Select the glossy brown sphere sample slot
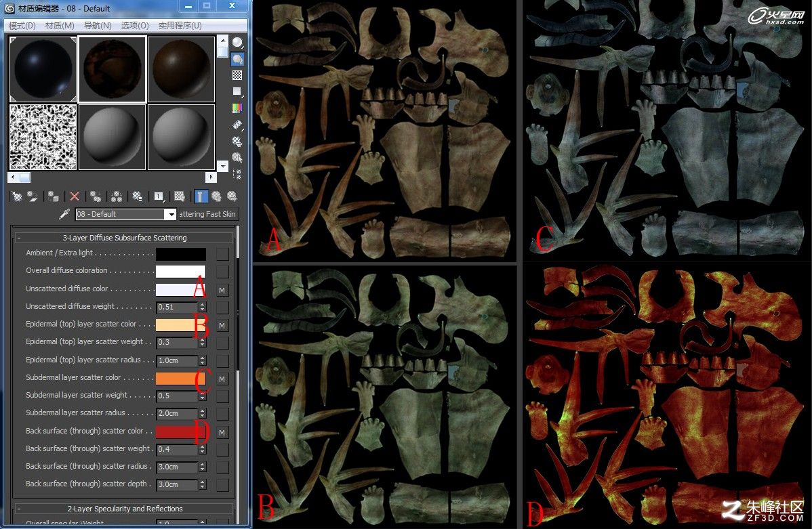 [181, 69]
